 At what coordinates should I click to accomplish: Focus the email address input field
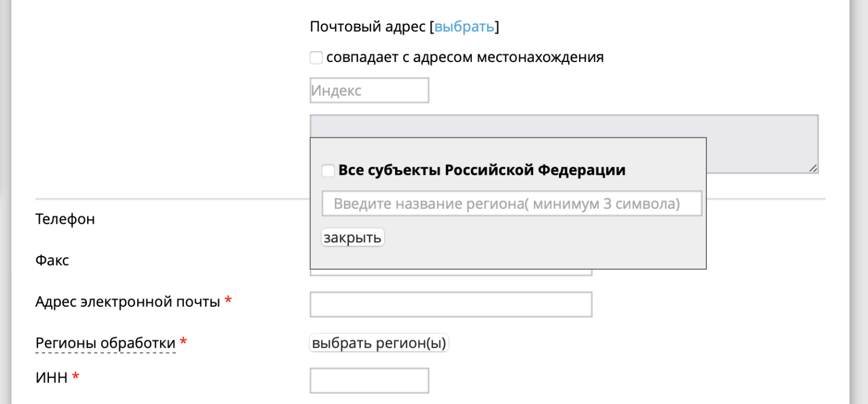[x=451, y=304]
